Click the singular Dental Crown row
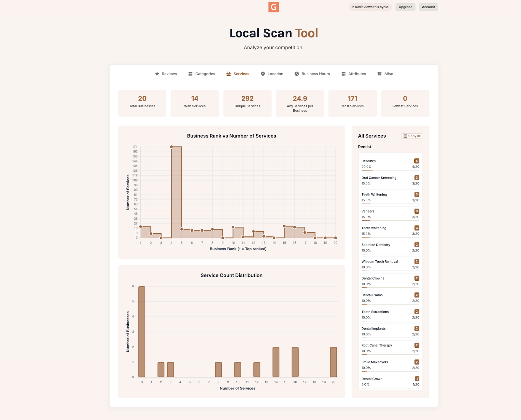The image size is (521, 420). pos(390,382)
